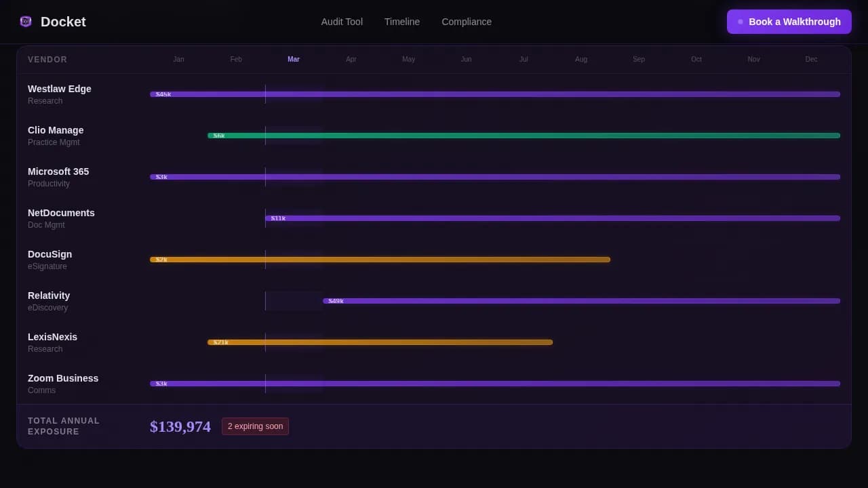Viewport: 868px width, 488px height.
Task: Select the Clio Manage vendor name
Action: point(56,130)
